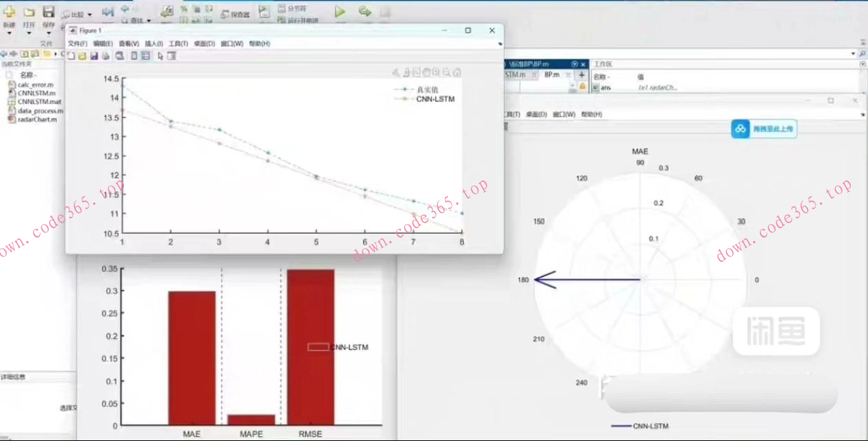868x441 pixels.
Task: Click Export axes icon above Figure 1 axes
Action: pos(395,72)
